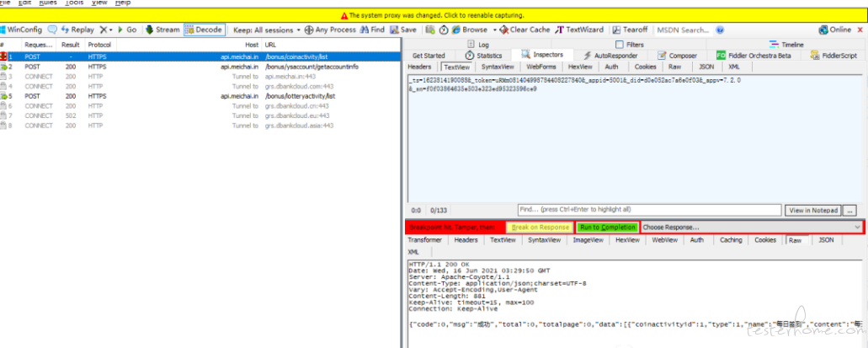Image resolution: width=868 pixels, height=348 pixels.
Task: Click the comment speech bubble icon
Action: point(52,30)
